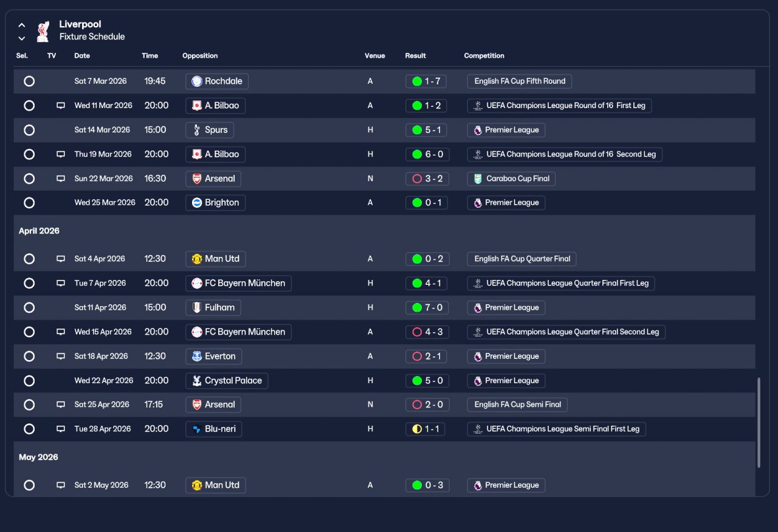778x532 pixels.
Task: Click the green win indicator for the Fulham result
Action: tap(417, 308)
